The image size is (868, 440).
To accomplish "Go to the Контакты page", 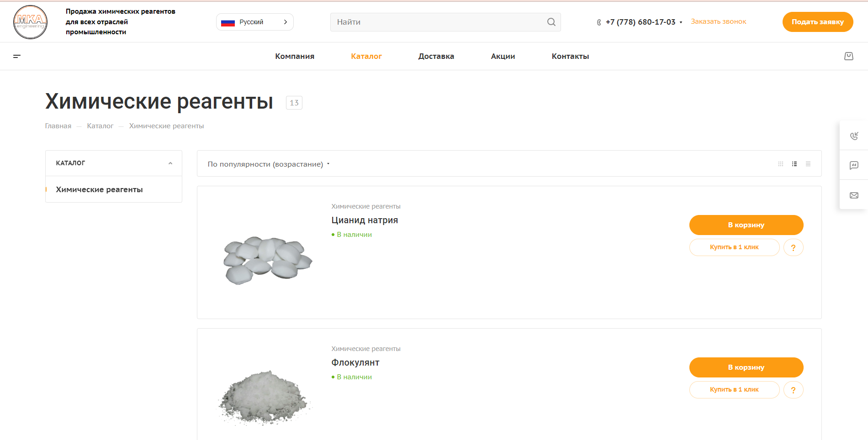I will coord(570,56).
